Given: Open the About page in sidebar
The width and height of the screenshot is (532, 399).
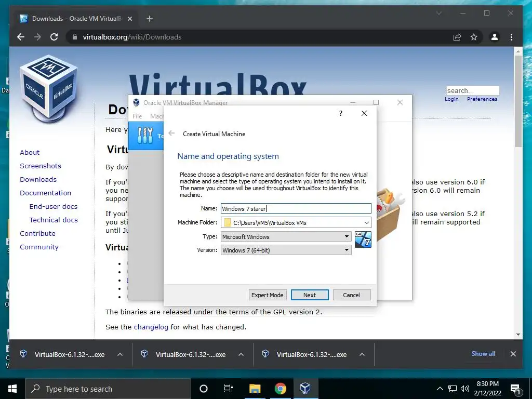Looking at the screenshot, I should pyautogui.click(x=30, y=152).
